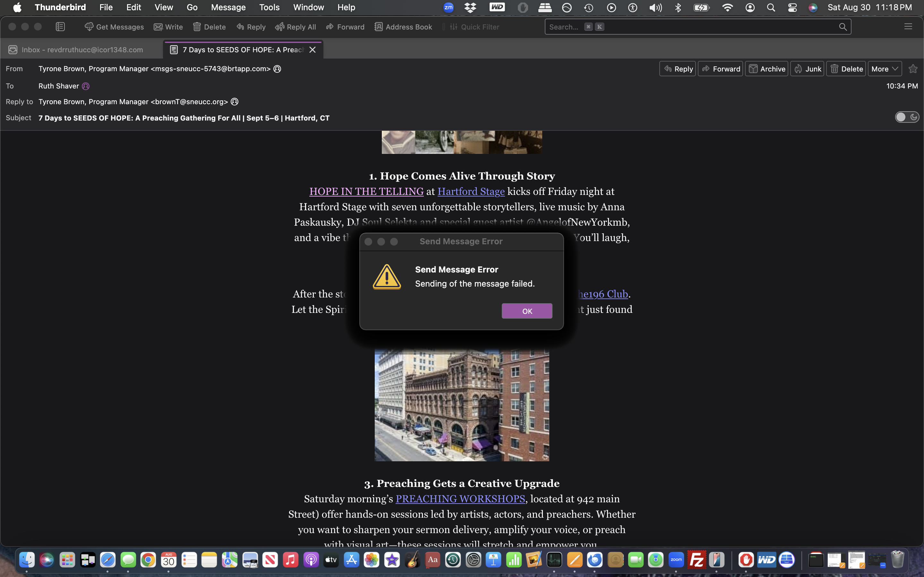The image size is (924, 577).
Task: Open the Message menu
Action: [228, 7]
